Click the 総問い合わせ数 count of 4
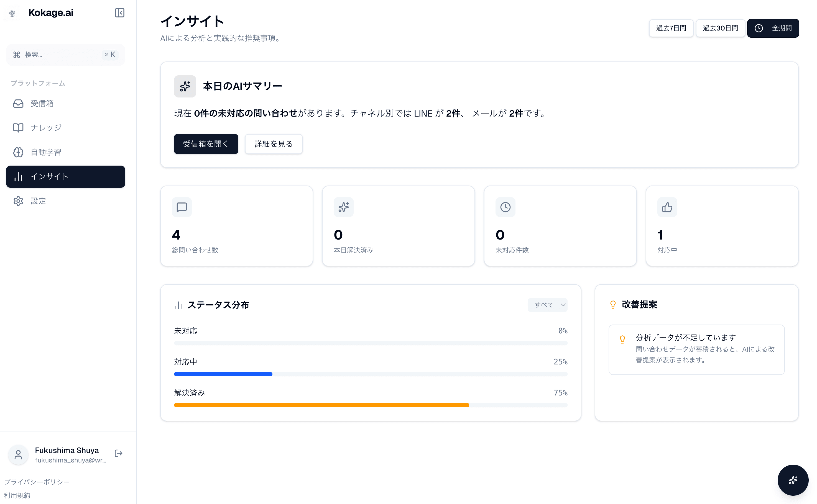817x504 pixels. (176, 235)
